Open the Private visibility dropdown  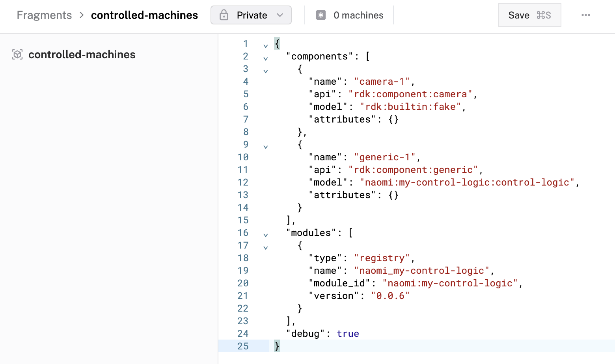[x=251, y=15]
